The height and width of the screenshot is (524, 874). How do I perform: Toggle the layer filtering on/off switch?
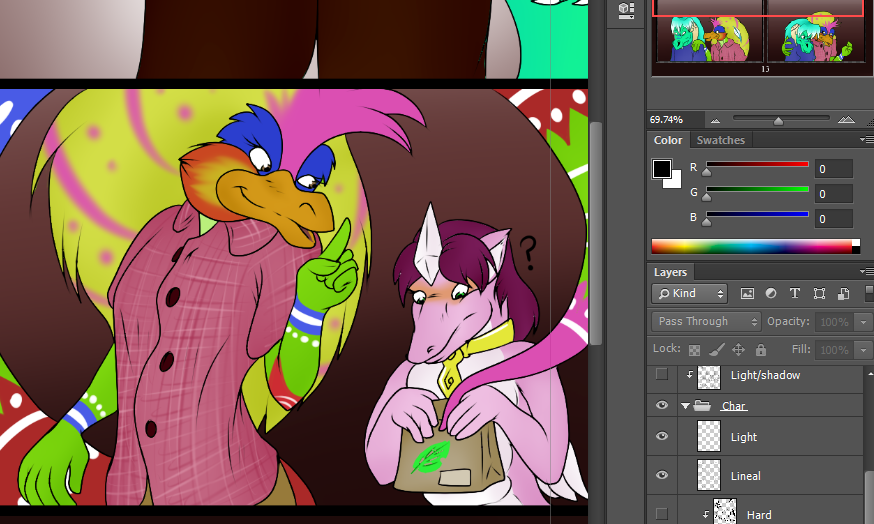[868, 293]
